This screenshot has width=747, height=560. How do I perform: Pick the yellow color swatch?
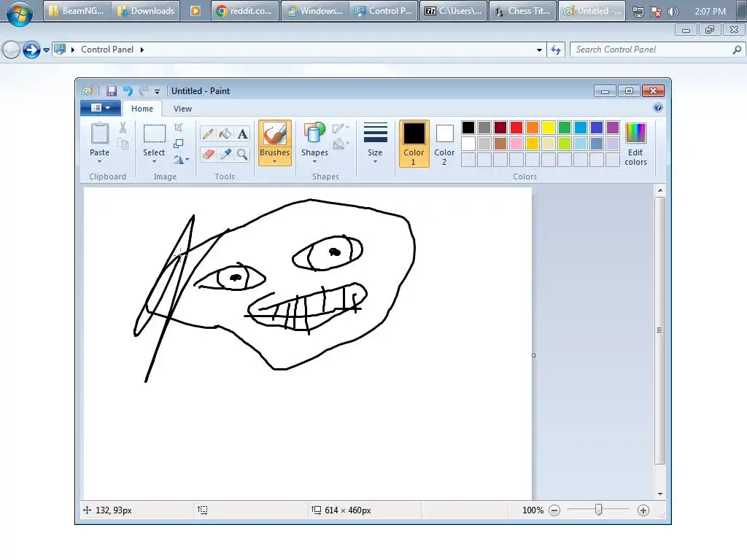point(549,128)
